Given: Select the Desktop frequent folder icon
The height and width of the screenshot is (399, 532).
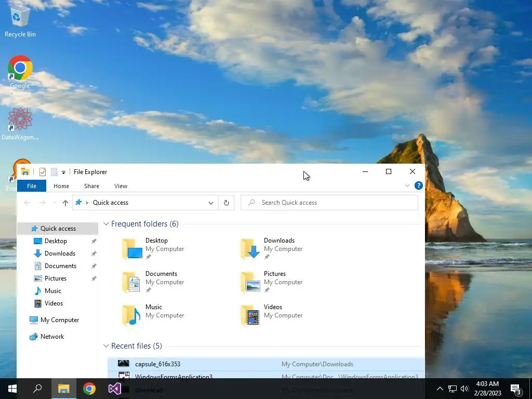Looking at the screenshot, I should 132,249.
